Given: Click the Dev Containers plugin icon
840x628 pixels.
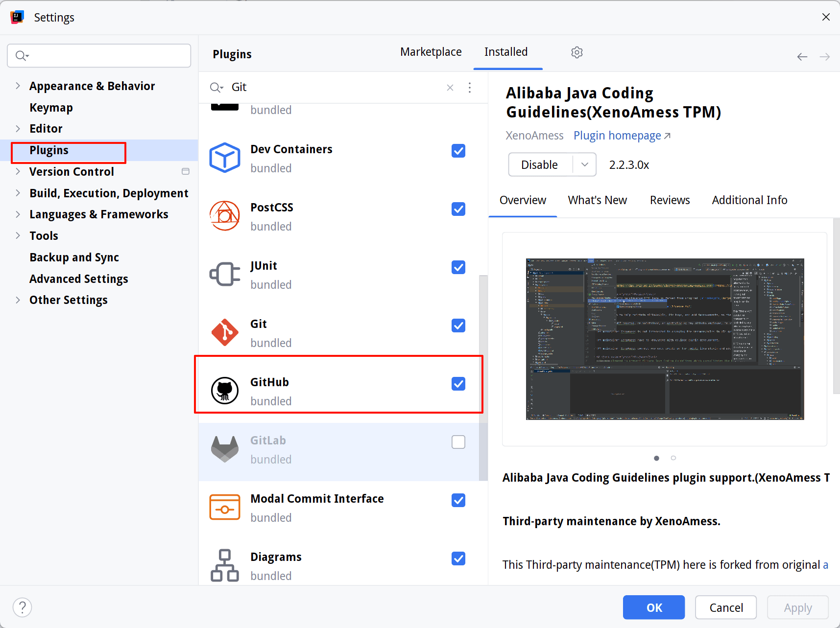Looking at the screenshot, I should 225,158.
